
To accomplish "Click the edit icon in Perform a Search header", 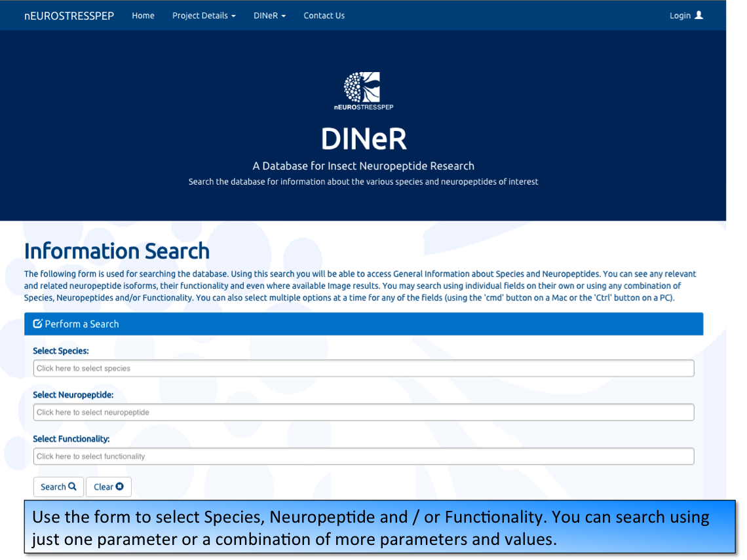I will [x=37, y=324].
